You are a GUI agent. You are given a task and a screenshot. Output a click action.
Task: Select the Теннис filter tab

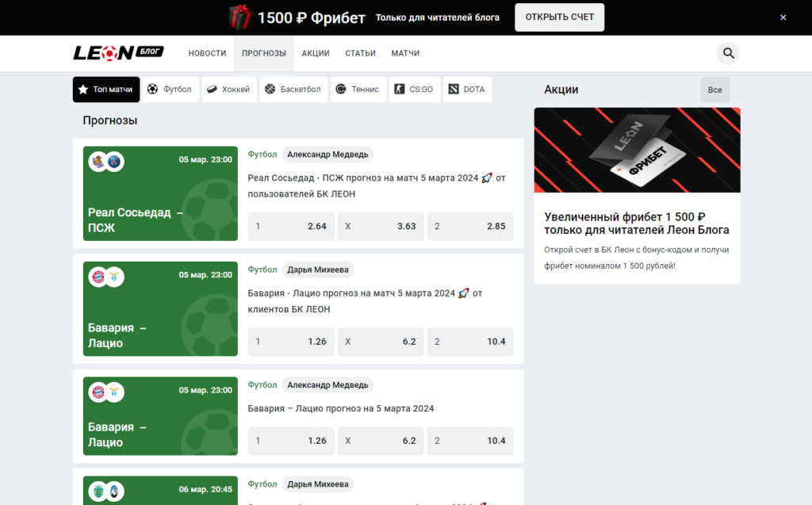[x=358, y=89]
